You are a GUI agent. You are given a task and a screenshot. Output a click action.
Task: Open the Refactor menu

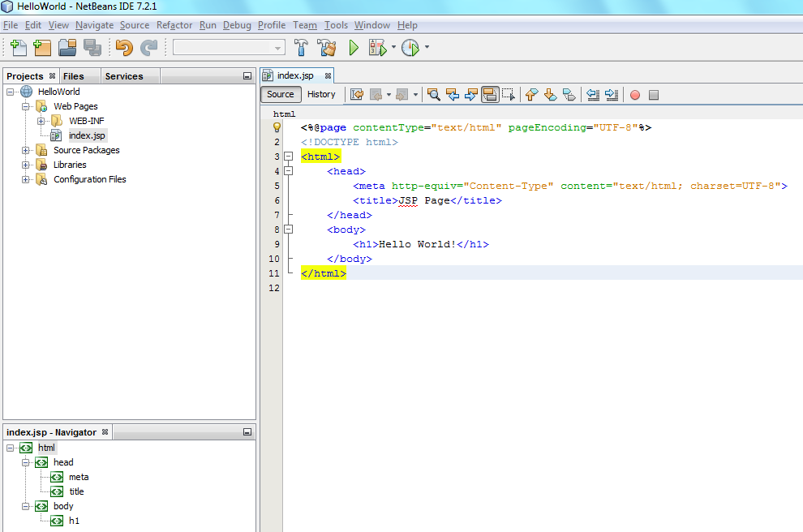pos(174,25)
